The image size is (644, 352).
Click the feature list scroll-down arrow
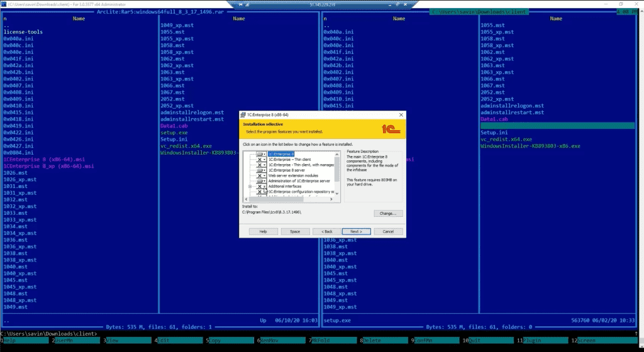pos(337,193)
